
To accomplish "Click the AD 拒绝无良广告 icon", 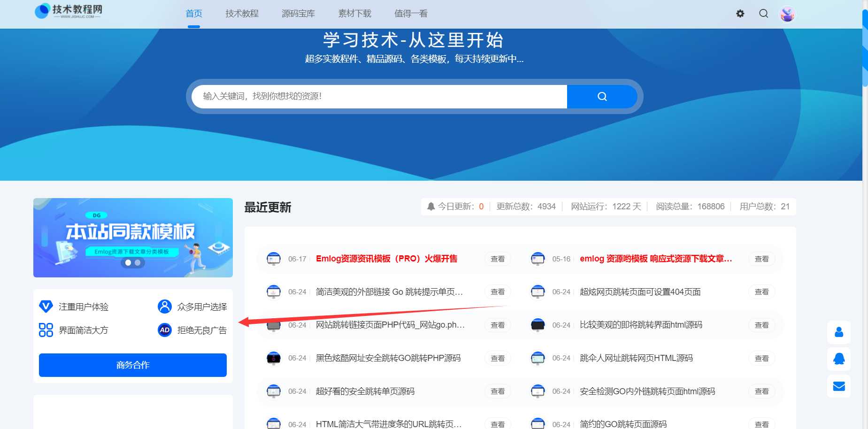I will pos(164,330).
